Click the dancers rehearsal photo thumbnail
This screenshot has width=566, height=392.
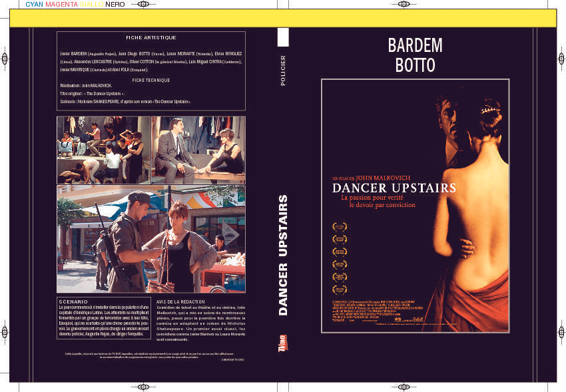tap(101, 150)
